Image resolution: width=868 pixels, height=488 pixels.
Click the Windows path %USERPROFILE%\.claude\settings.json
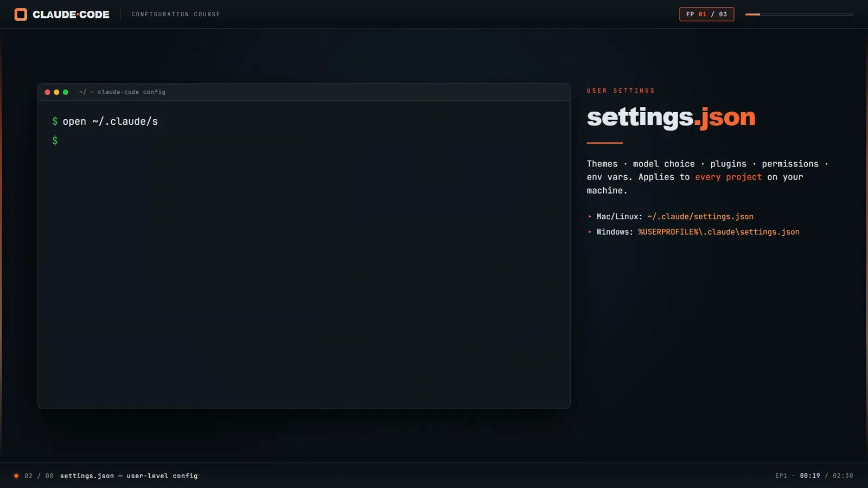(718, 232)
